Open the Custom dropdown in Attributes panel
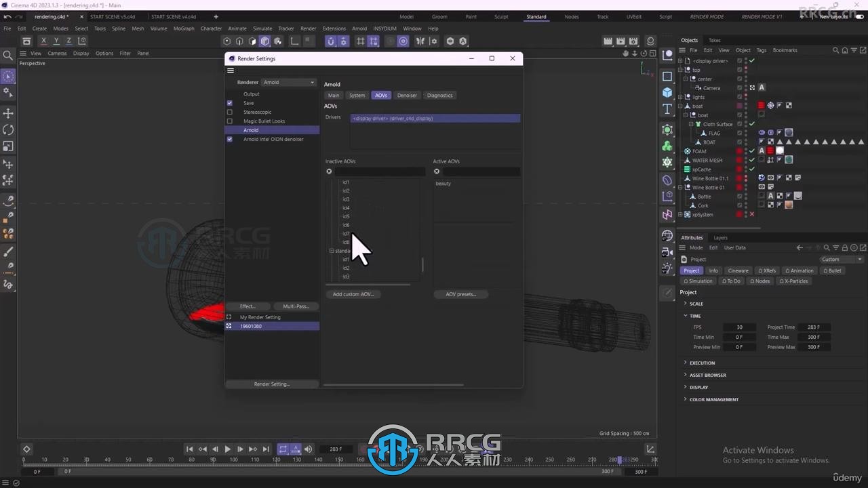The image size is (868, 488). (x=842, y=260)
